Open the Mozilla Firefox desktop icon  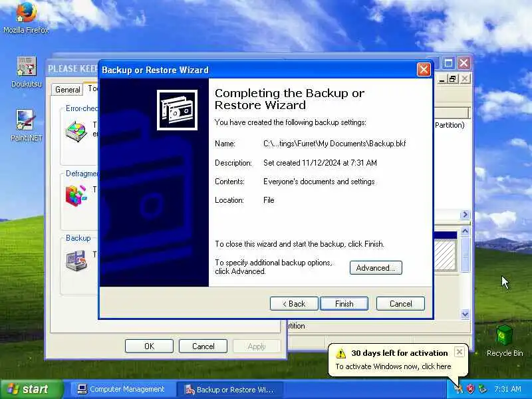point(26,18)
